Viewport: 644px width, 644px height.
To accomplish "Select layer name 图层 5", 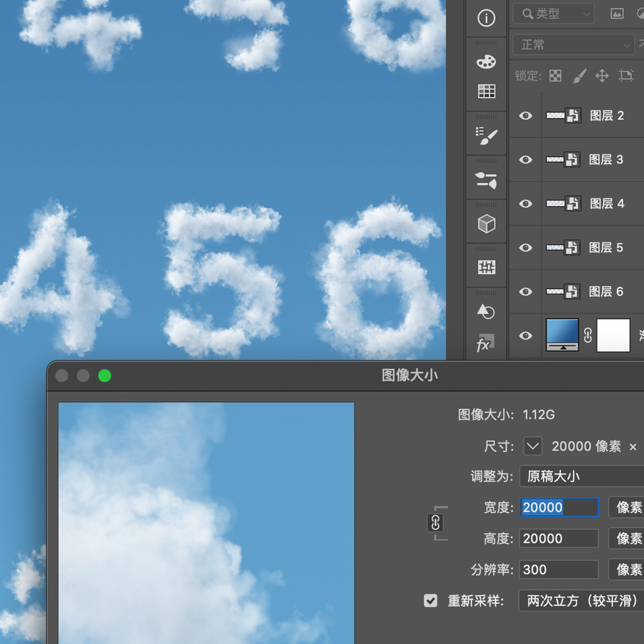I will [x=606, y=248].
